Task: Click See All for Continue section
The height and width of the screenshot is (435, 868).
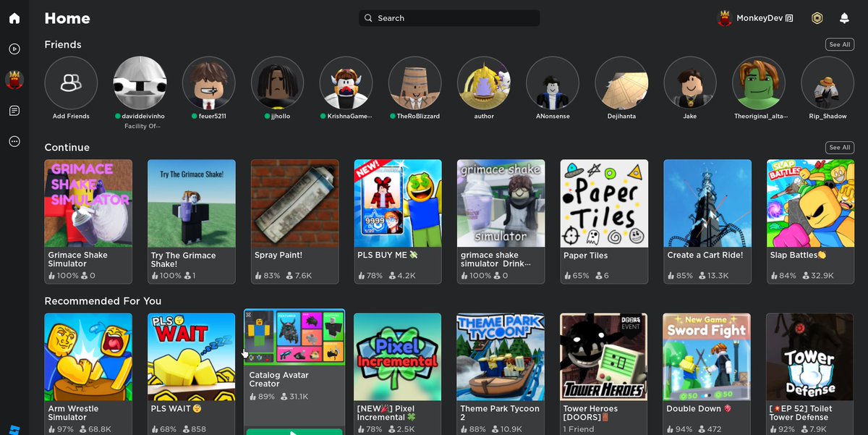Action: click(x=840, y=148)
